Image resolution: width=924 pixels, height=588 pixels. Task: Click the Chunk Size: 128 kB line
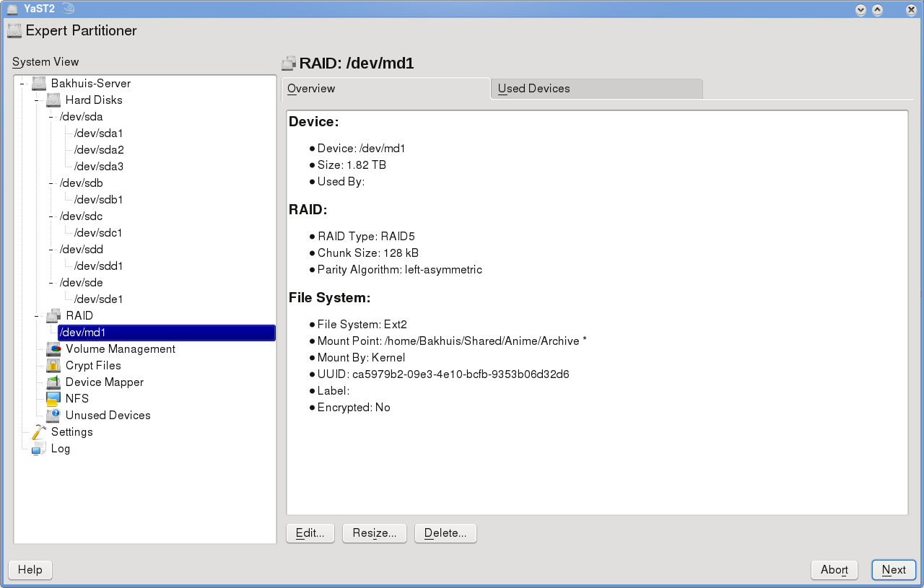click(368, 253)
